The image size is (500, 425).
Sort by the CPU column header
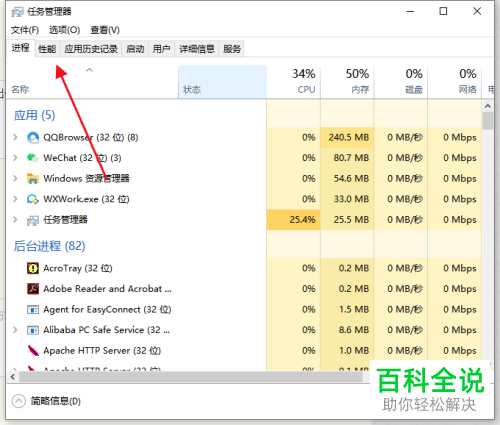pyautogui.click(x=294, y=82)
